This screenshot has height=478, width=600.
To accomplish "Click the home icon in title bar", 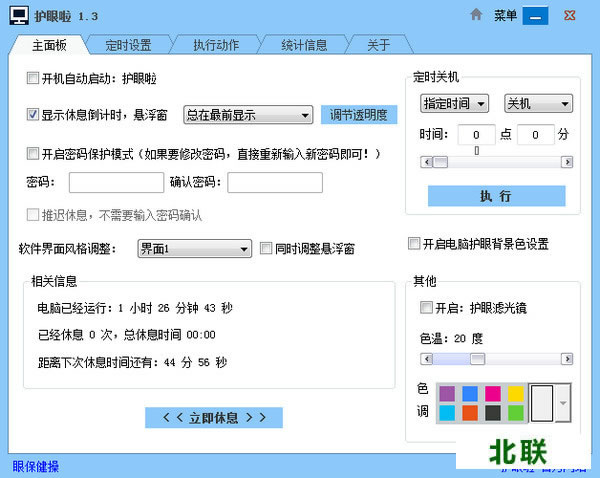I will (x=477, y=15).
